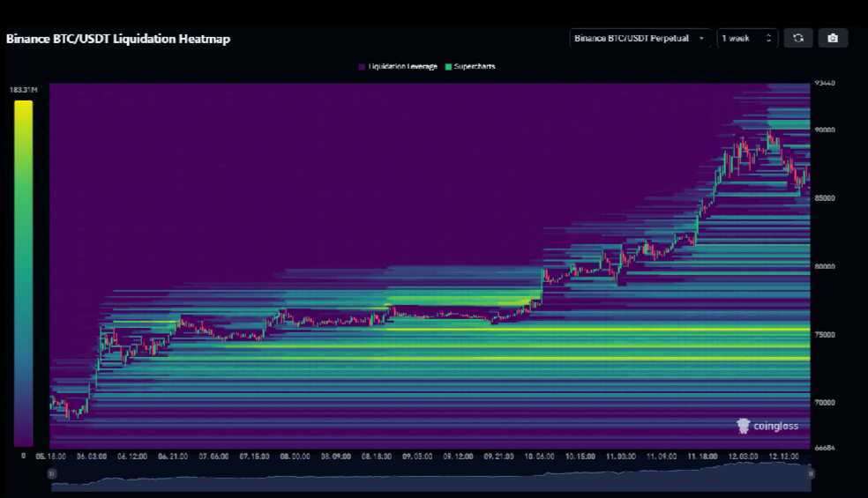
Task: Click the 09. 21:00 time axis label
Action: pos(498,457)
